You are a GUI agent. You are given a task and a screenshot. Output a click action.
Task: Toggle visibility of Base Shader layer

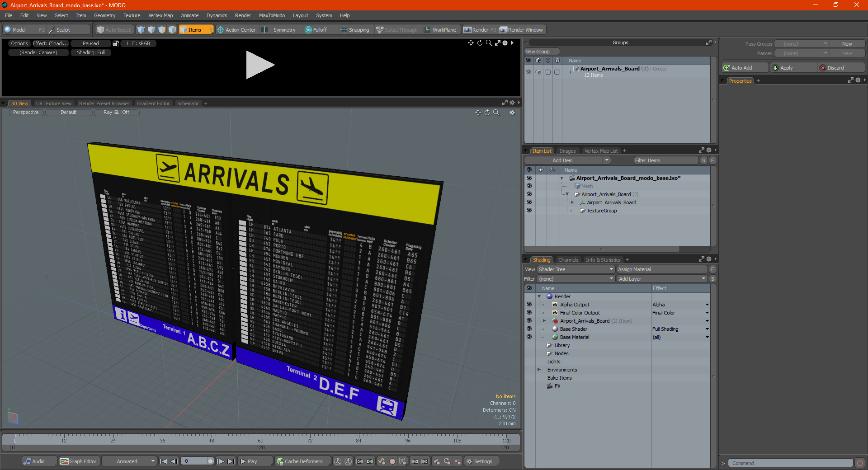(x=529, y=329)
